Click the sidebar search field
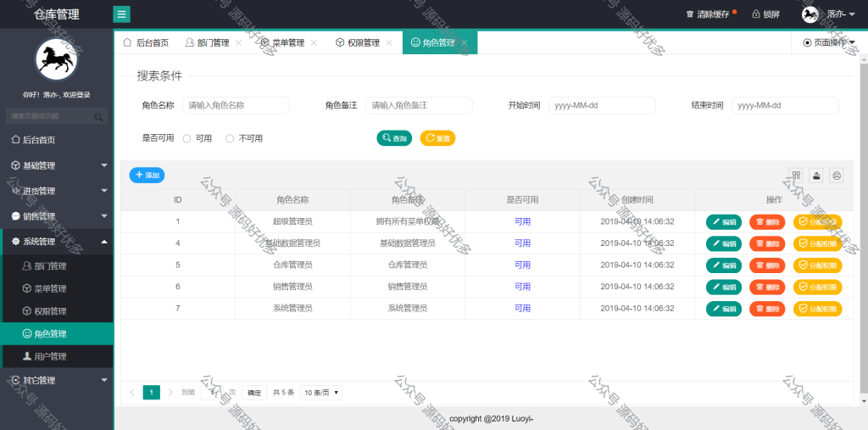This screenshot has width=868, height=430. pos(57,116)
